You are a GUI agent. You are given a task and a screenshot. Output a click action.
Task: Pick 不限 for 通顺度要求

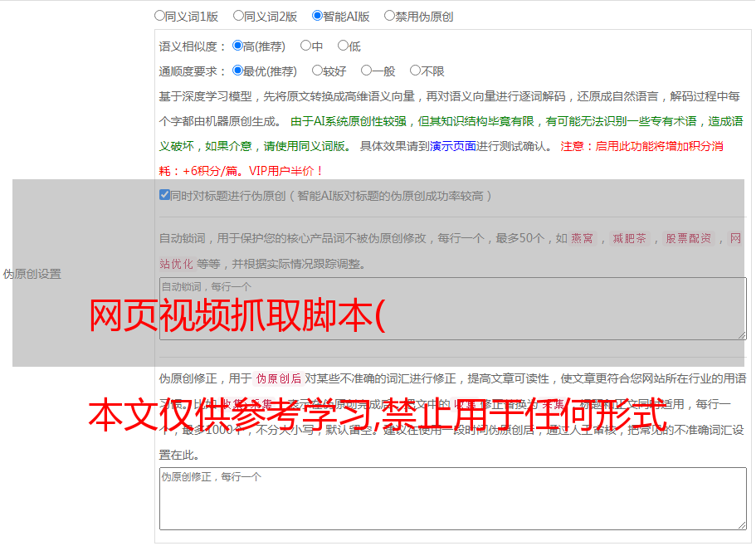tap(416, 71)
